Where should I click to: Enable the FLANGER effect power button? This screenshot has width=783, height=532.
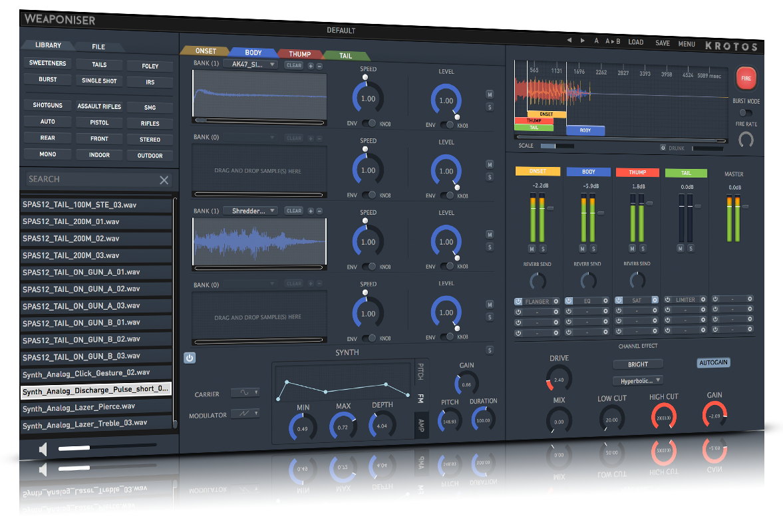click(x=517, y=301)
